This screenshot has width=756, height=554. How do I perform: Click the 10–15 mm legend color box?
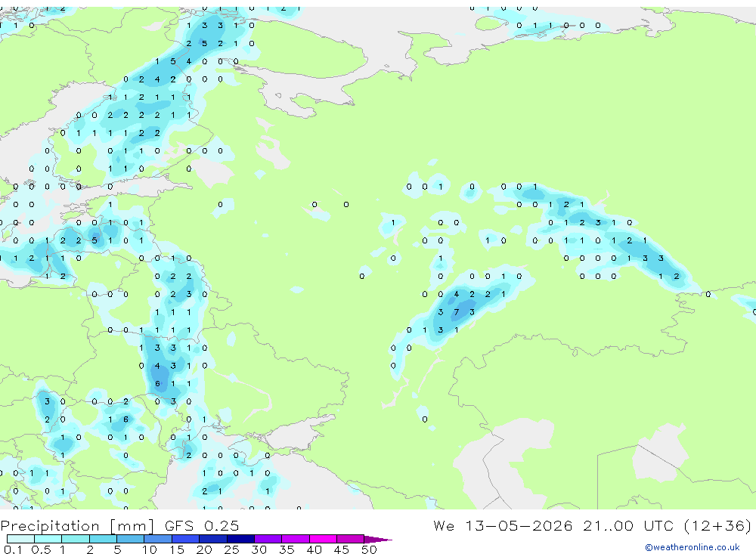click(158, 539)
